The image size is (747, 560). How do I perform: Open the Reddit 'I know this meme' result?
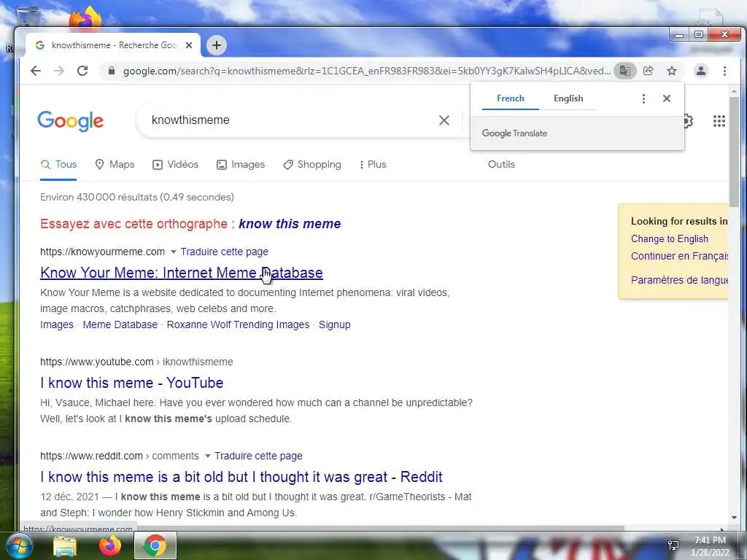pyautogui.click(x=241, y=477)
